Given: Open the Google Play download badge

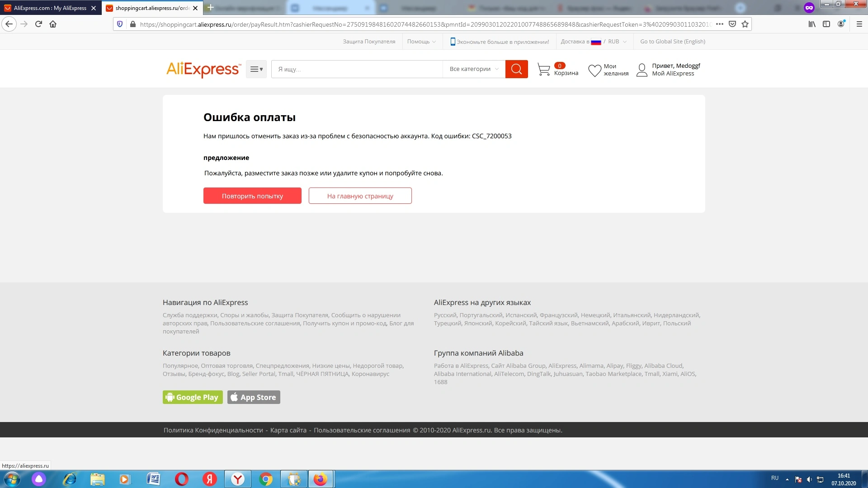Looking at the screenshot, I should [193, 397].
